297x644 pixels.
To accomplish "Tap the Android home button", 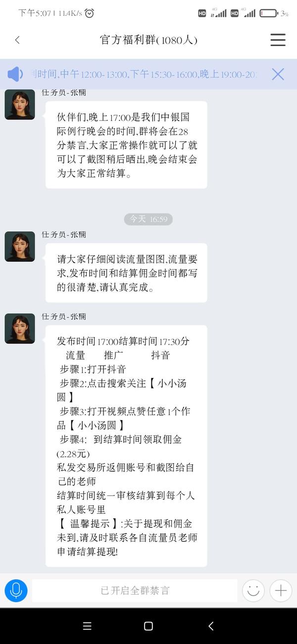I will click(148, 626).
